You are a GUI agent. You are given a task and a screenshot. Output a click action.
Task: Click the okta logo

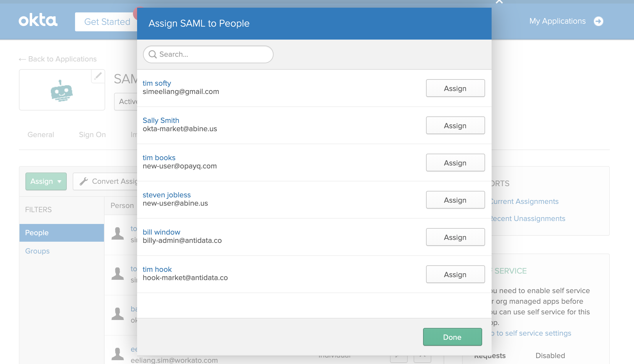pyautogui.click(x=38, y=20)
